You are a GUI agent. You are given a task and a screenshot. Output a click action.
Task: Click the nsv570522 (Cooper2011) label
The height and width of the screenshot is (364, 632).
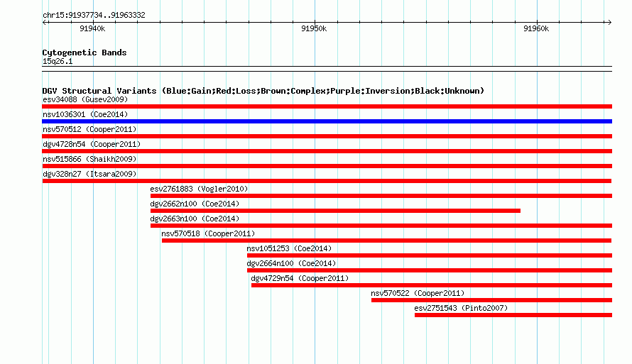coord(418,293)
